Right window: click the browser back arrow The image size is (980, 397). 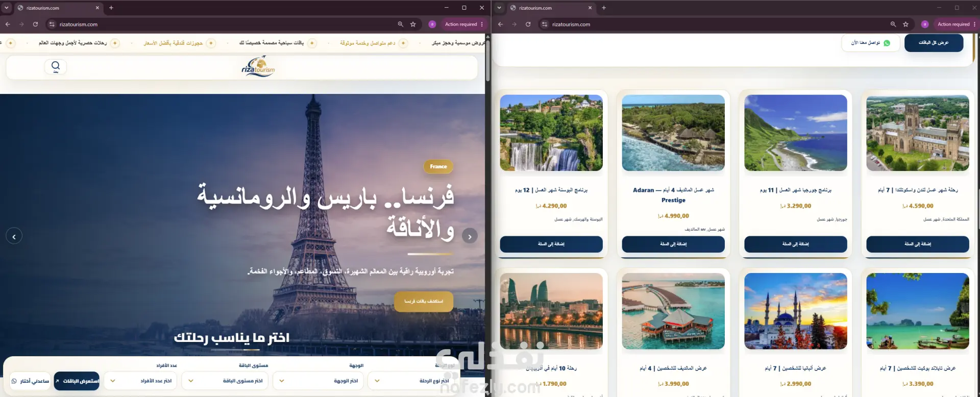(x=500, y=24)
